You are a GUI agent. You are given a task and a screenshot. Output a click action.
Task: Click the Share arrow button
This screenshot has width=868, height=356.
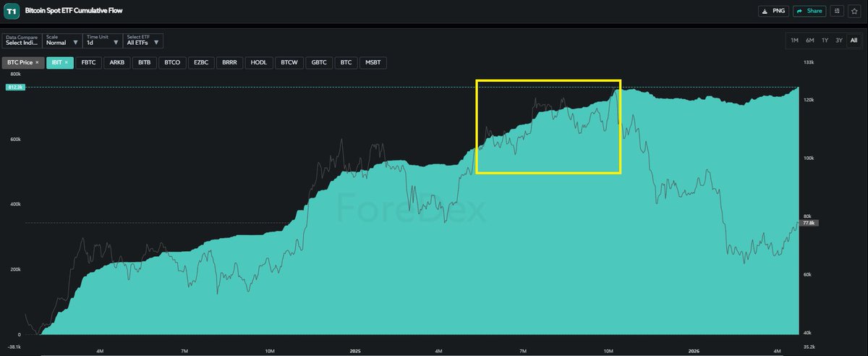[809, 11]
